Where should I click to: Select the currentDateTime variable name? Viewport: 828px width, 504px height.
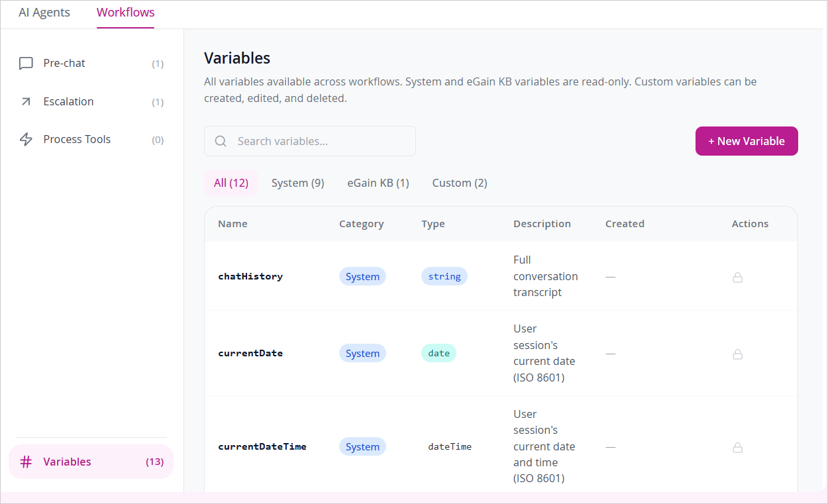[x=262, y=446]
